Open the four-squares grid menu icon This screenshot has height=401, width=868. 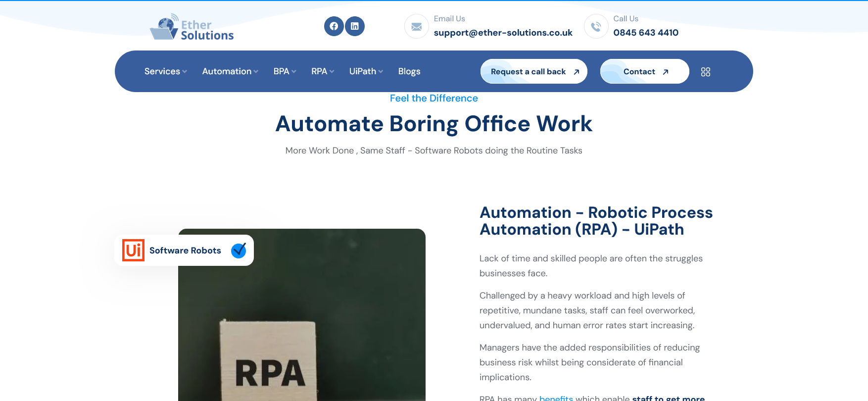coord(705,72)
